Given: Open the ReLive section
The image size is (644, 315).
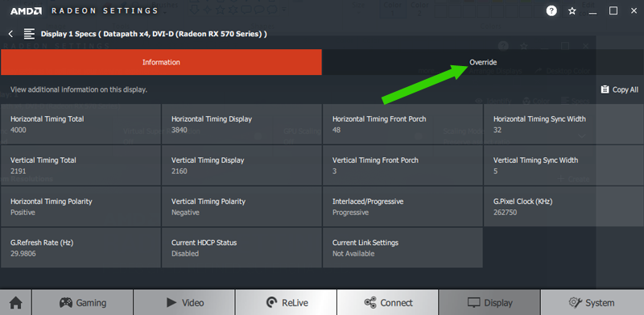Looking at the screenshot, I should [286, 303].
